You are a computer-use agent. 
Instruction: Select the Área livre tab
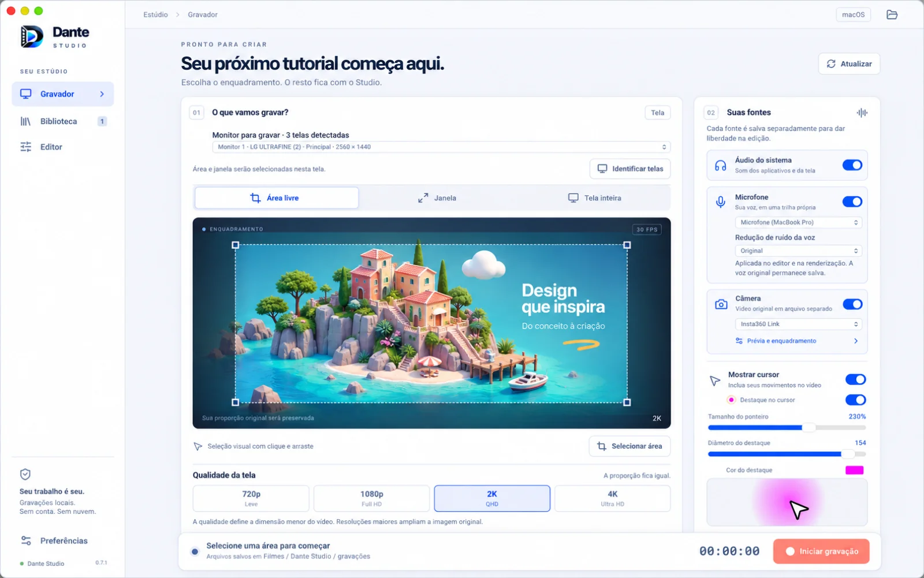(276, 198)
